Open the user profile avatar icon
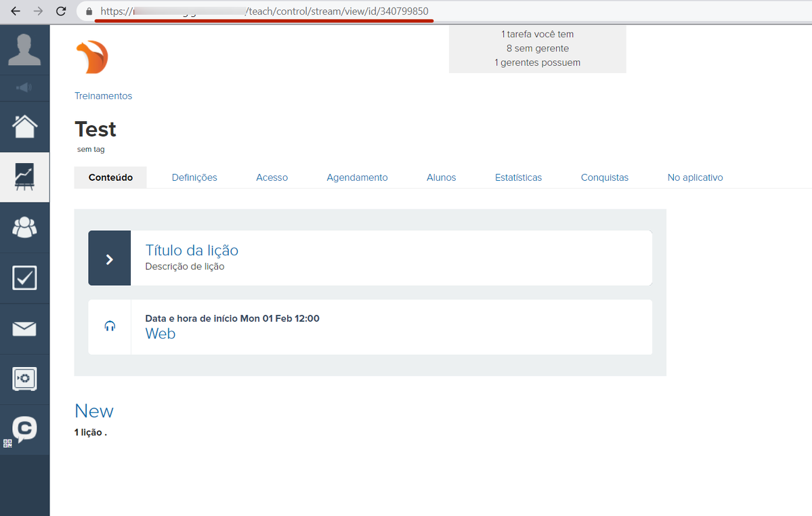812x516 pixels. pyautogui.click(x=24, y=49)
